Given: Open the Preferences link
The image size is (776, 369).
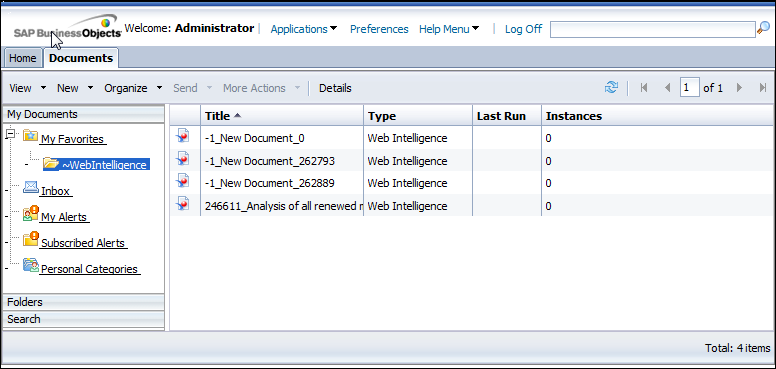Looking at the screenshot, I should click(x=379, y=29).
